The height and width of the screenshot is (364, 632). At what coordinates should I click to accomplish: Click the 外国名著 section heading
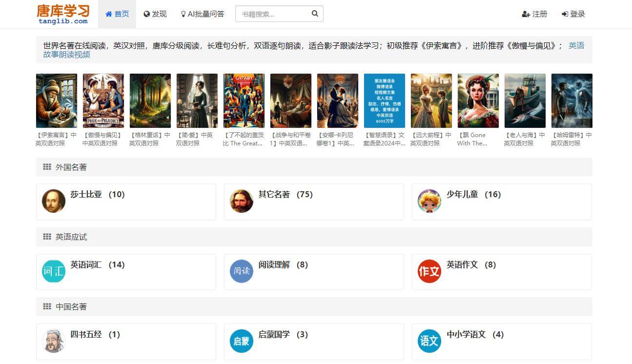(x=71, y=167)
